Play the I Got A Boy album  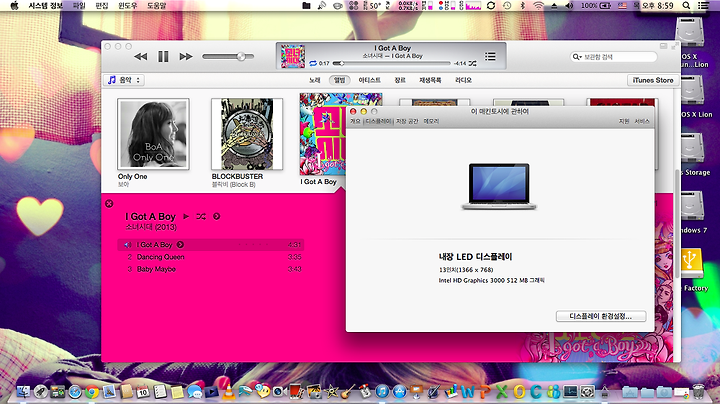tap(186, 216)
